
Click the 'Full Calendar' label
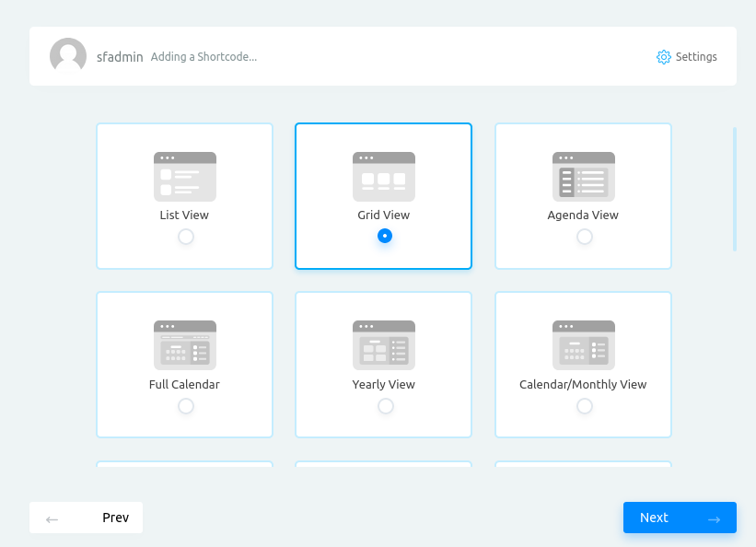tap(184, 384)
